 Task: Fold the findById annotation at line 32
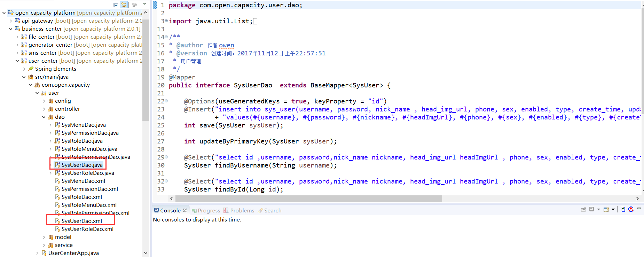(x=166, y=181)
